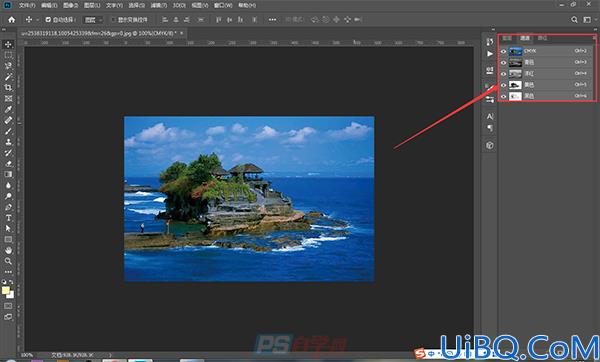Screen dimensions: 600x362
Task: Switch foreground and background colors
Action: [11, 282]
